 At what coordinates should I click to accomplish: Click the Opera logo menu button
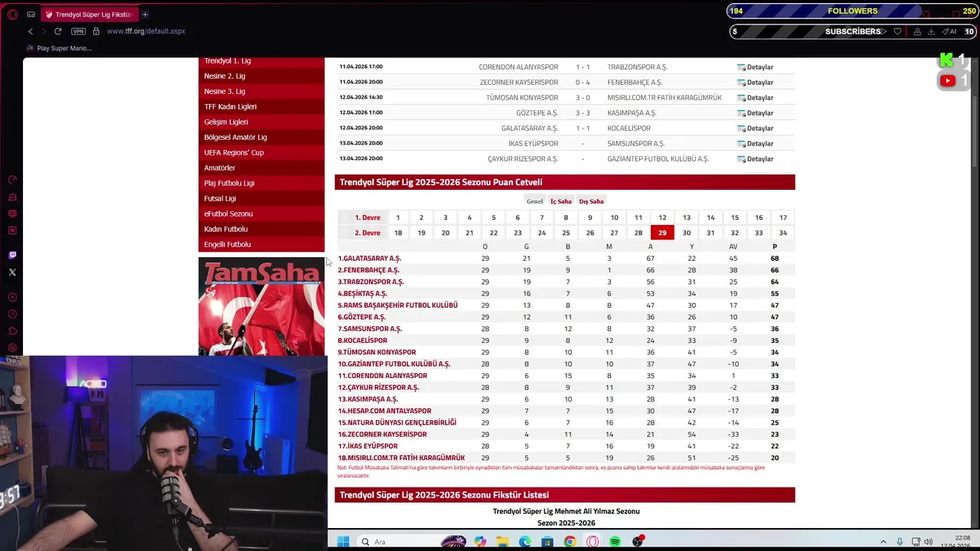[12, 15]
